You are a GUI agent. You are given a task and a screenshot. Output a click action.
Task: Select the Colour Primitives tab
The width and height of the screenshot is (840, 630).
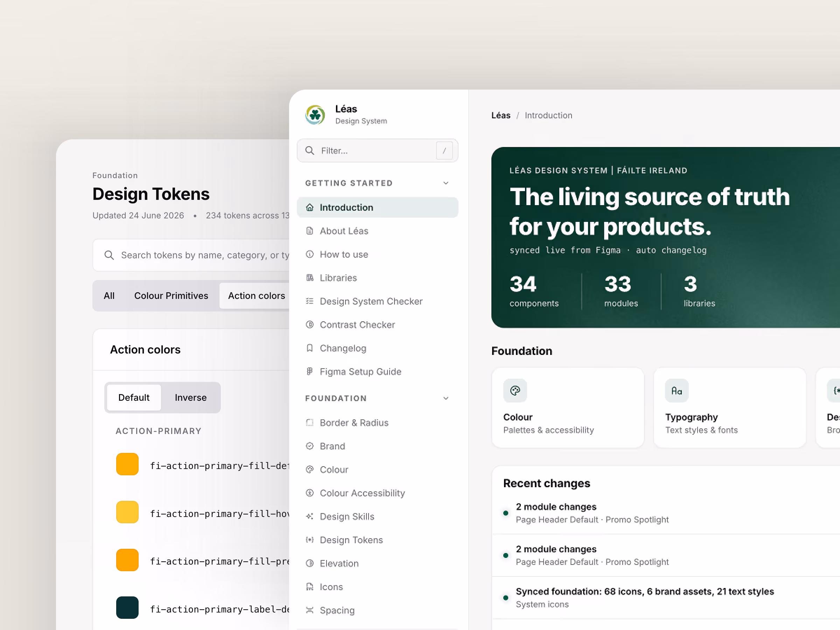click(x=171, y=296)
